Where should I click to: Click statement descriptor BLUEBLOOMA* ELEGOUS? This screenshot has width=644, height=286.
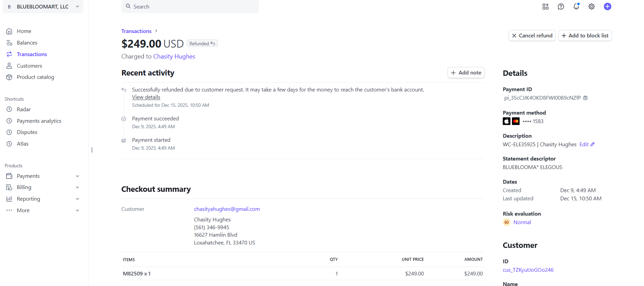(532, 167)
